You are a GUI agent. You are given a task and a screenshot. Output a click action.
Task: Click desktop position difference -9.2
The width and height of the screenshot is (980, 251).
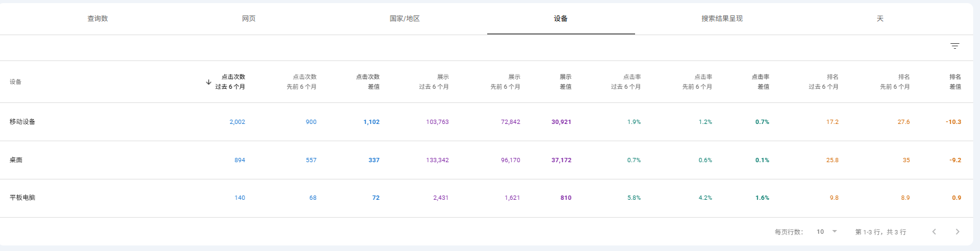coord(955,160)
